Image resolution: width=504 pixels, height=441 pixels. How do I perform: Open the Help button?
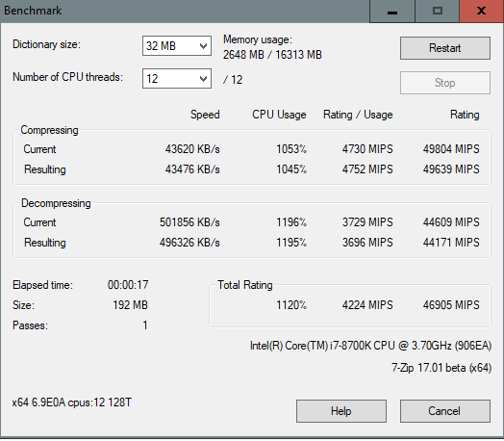point(341,411)
